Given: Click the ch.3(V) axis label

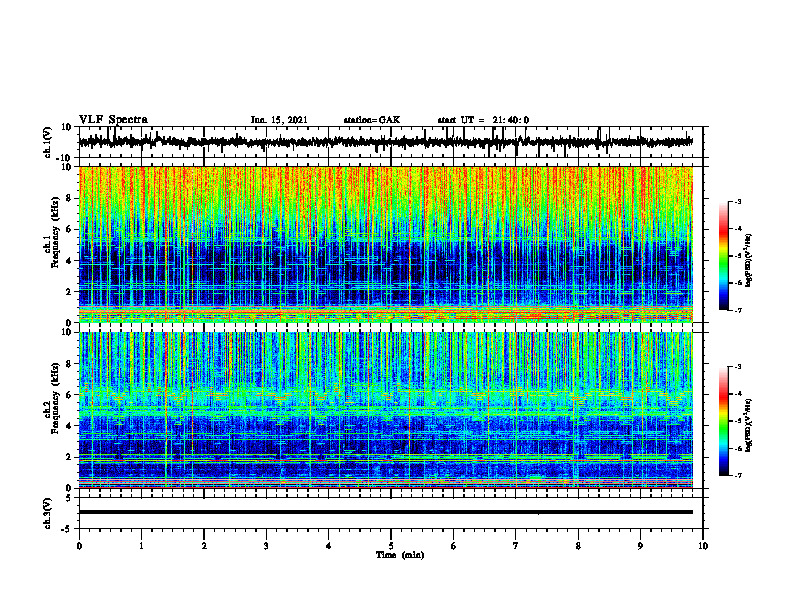Looking at the screenshot, I should point(48,513).
